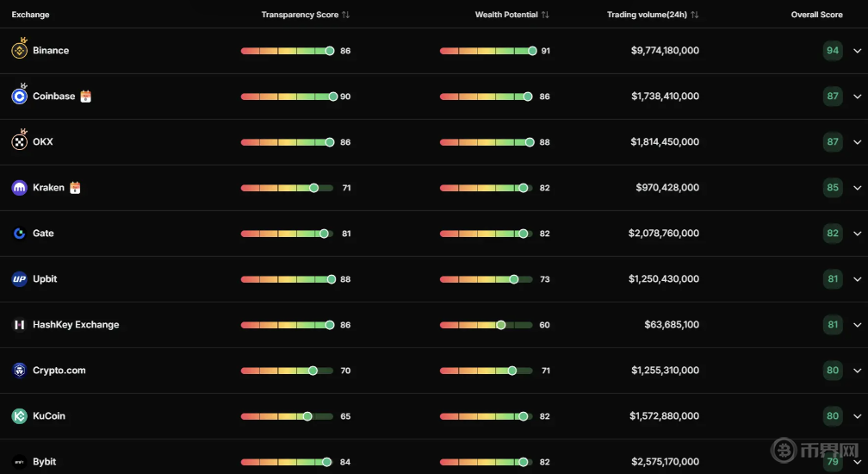The width and height of the screenshot is (868, 474).
Task: Click the Trading volume(24h) column header
Action: click(x=647, y=15)
